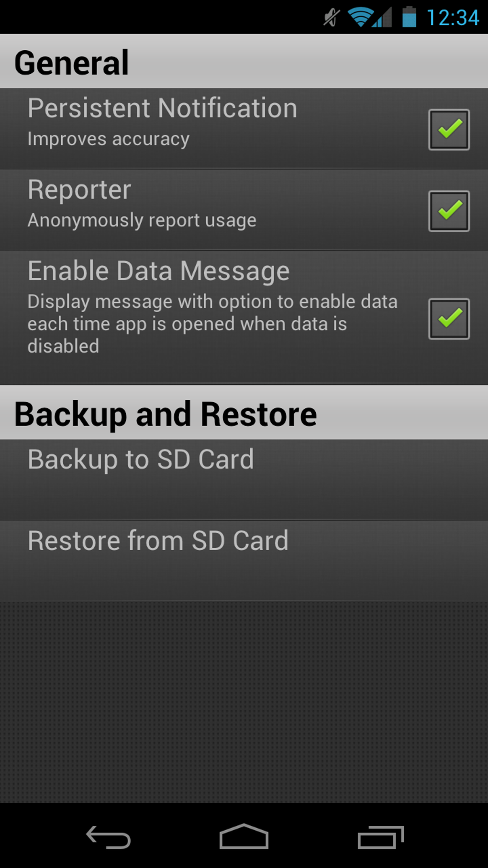
Task: Tap the cellular signal strength icon
Action: (x=383, y=17)
